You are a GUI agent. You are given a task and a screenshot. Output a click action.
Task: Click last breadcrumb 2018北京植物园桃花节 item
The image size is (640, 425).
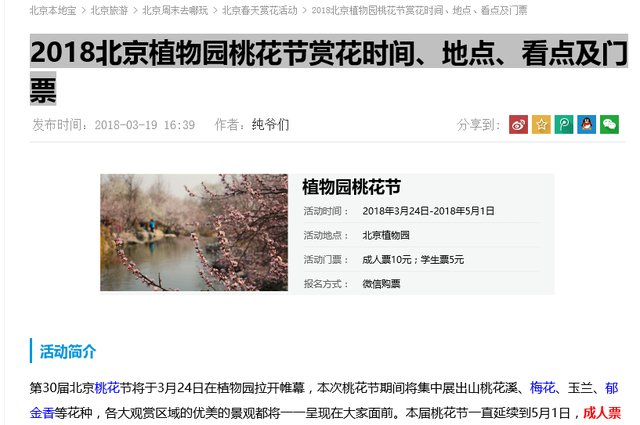point(419,10)
